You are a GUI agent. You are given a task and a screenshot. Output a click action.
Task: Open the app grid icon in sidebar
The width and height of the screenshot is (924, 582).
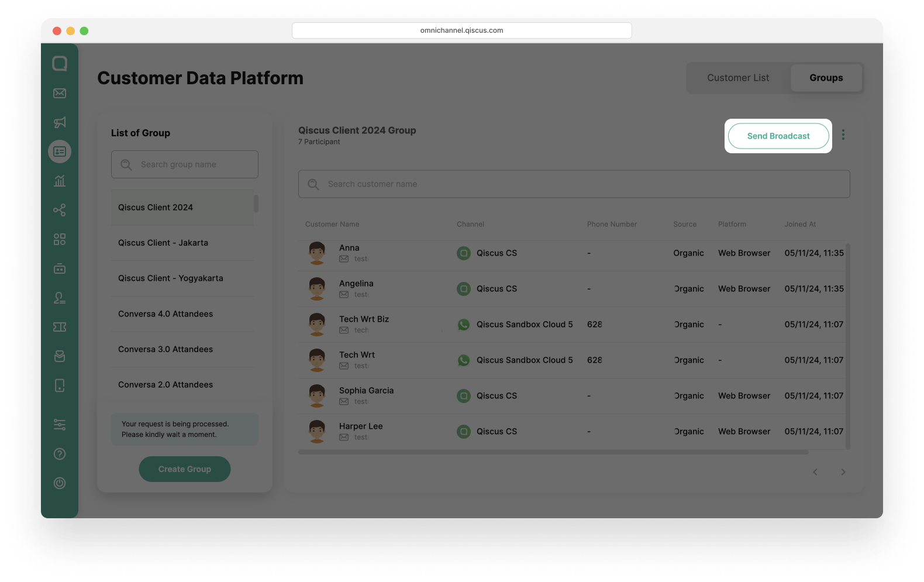tap(60, 239)
